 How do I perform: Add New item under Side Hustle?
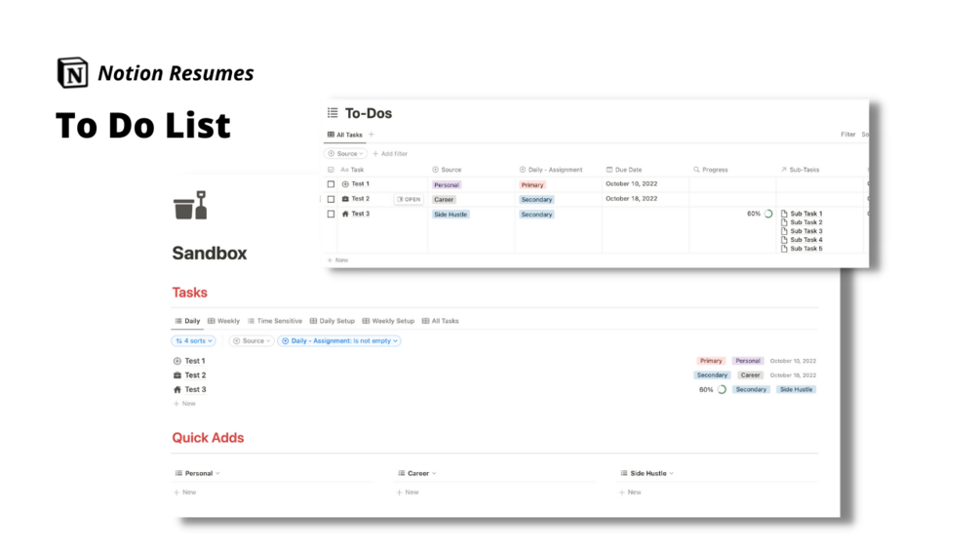click(x=630, y=492)
